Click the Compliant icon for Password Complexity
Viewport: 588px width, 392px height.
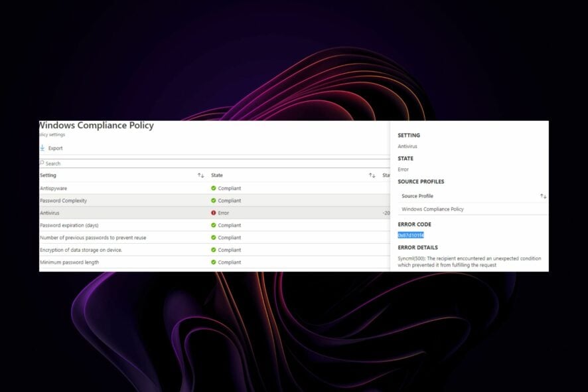coord(212,200)
